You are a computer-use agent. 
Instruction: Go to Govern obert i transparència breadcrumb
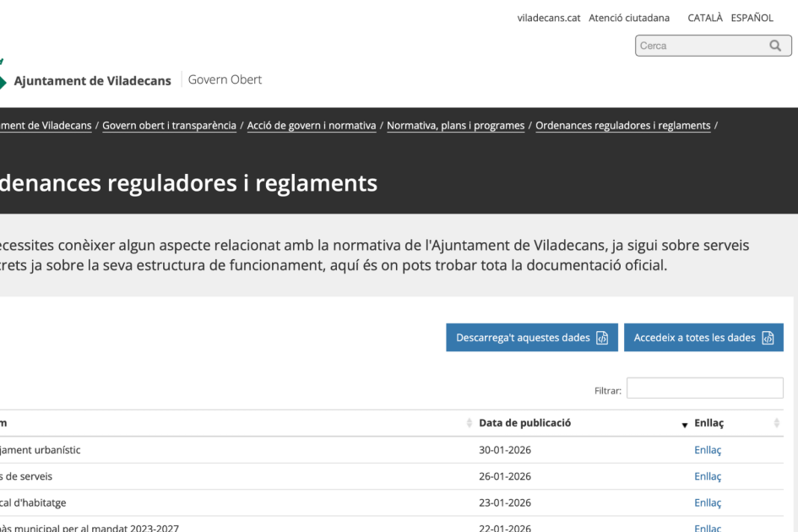click(169, 126)
